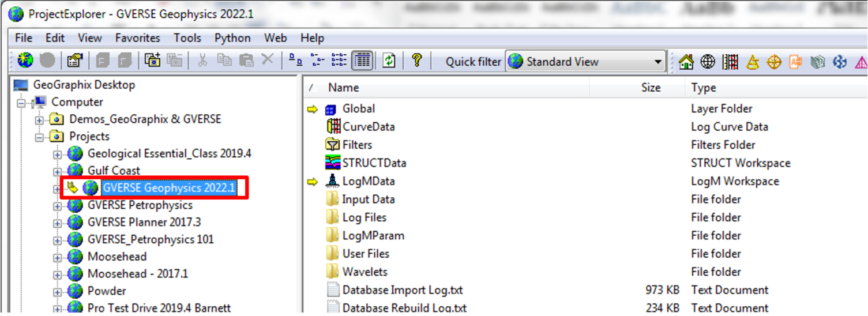The image size is (868, 316).
Task: Select GVERSE Geophysics 2022.1 project in tree
Action: point(170,188)
